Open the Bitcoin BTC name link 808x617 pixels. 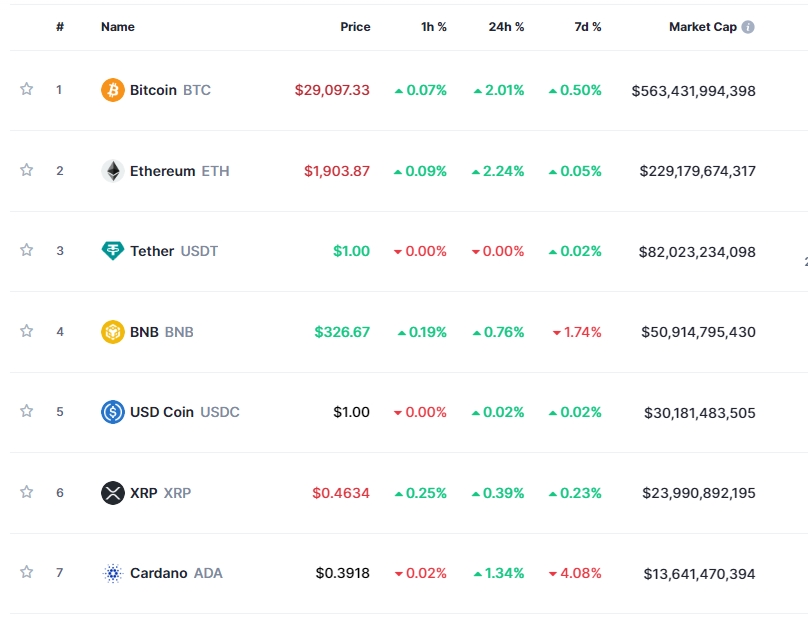coord(170,90)
